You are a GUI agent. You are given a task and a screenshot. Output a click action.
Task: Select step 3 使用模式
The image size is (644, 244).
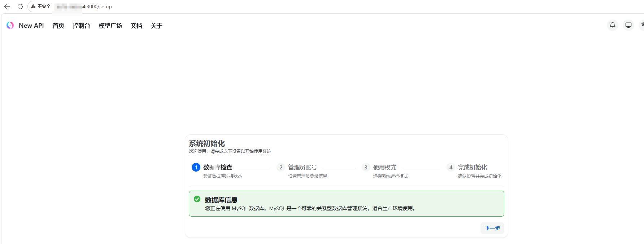point(379,167)
